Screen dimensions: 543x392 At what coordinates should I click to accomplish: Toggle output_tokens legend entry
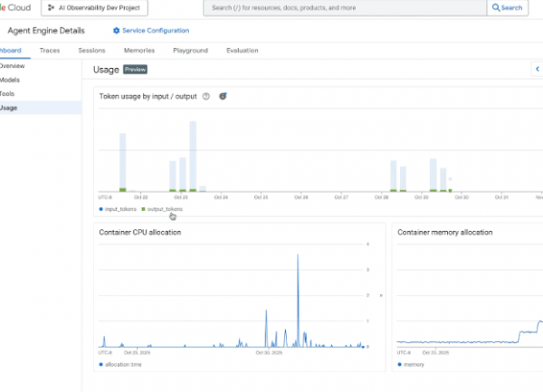click(162, 209)
